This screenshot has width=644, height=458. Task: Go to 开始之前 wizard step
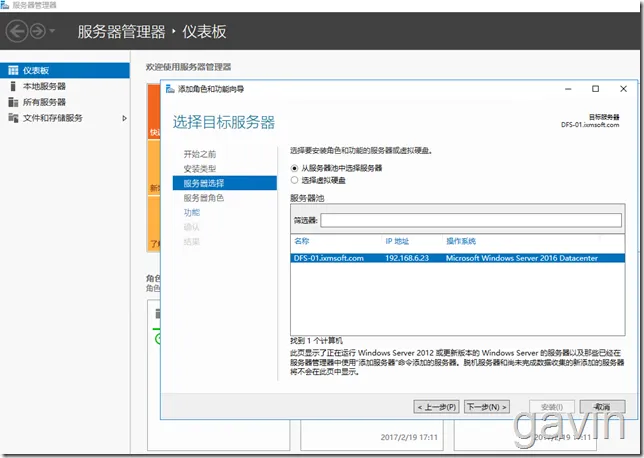200,154
